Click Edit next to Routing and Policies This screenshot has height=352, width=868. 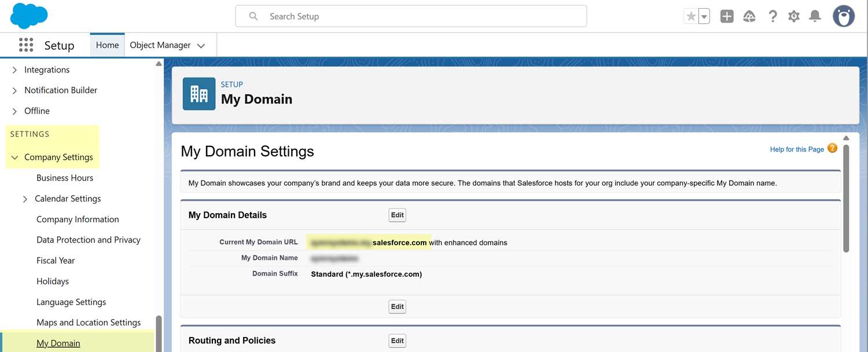[x=397, y=340]
